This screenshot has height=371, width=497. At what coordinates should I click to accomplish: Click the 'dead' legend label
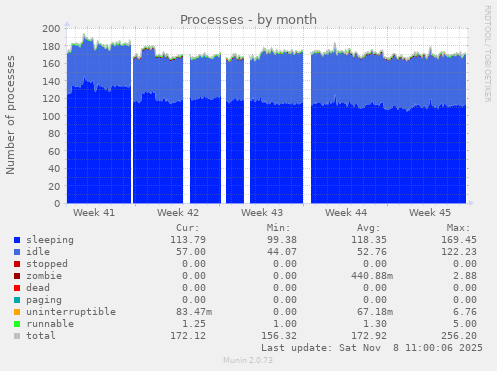point(38,288)
